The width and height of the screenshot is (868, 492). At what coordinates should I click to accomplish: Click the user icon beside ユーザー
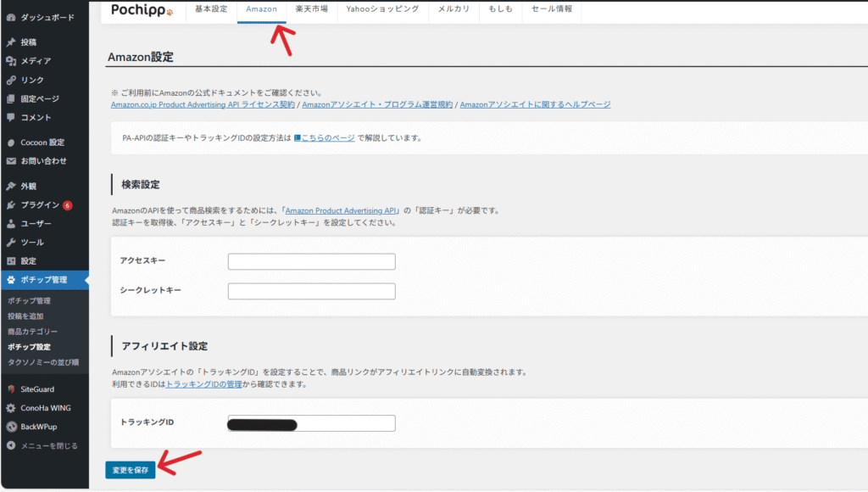pos(11,224)
